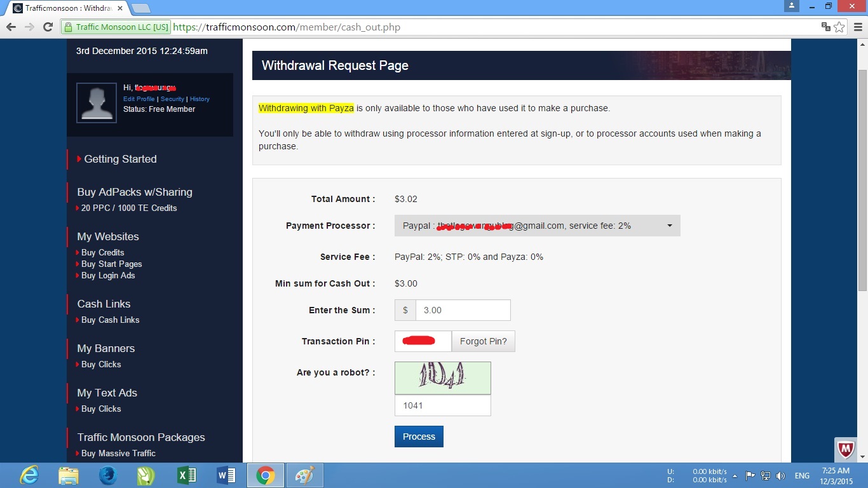Click Buy Credits link
This screenshot has height=488, width=868.
pos(103,252)
